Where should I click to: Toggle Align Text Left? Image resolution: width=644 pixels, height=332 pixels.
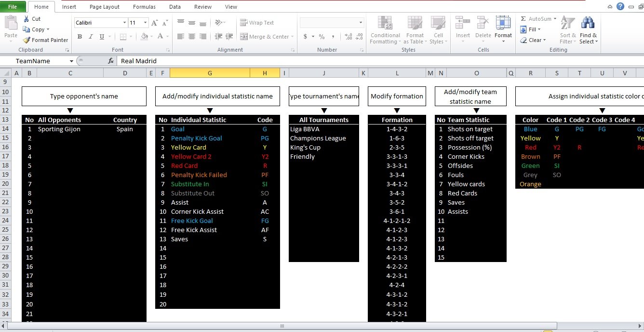(181, 37)
